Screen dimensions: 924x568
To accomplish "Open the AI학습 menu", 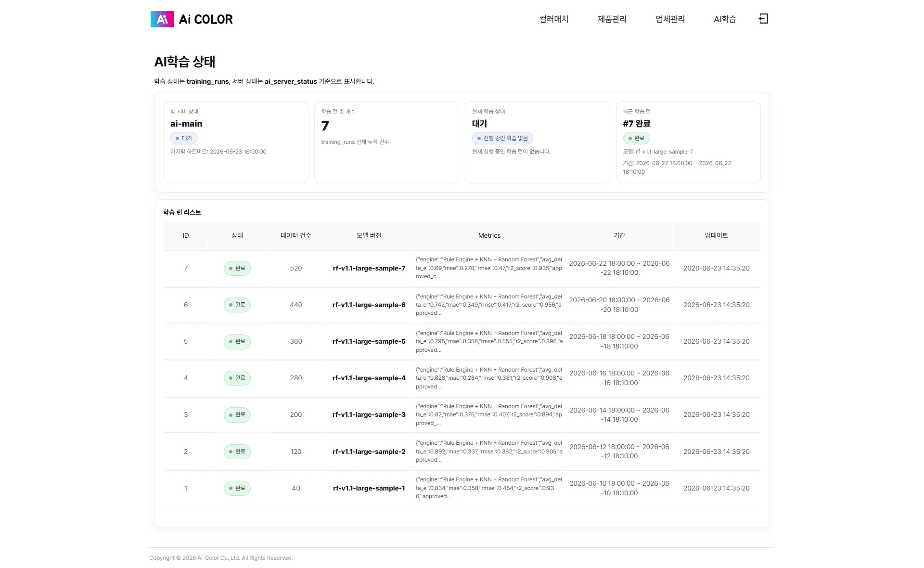I will point(725,19).
